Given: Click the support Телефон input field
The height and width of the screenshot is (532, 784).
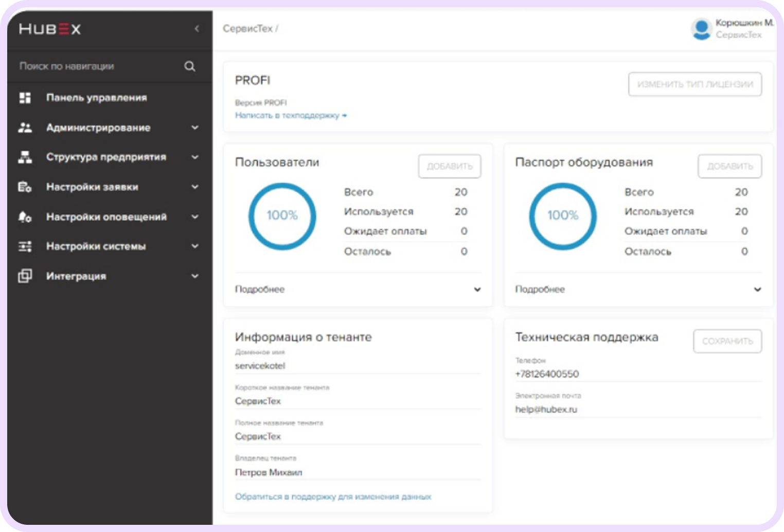Looking at the screenshot, I should pos(638,374).
